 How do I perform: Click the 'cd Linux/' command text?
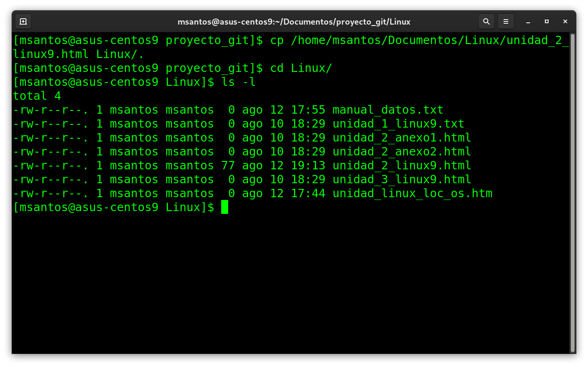coord(301,68)
